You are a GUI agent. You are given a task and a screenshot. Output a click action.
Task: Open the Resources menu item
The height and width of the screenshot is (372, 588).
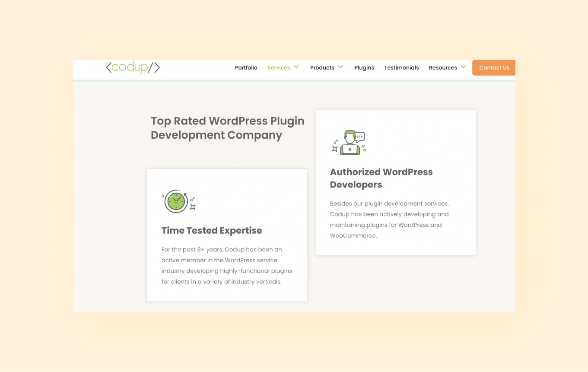coord(443,68)
